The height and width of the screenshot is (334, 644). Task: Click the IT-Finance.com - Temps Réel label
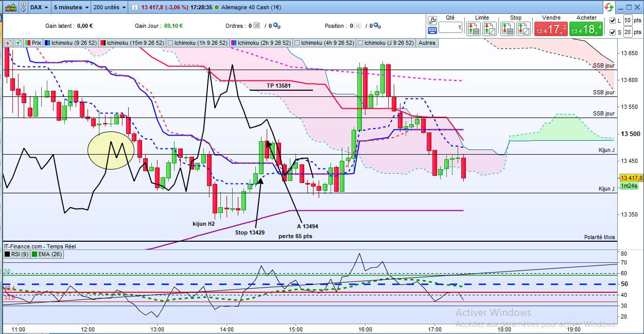pyautogui.click(x=40, y=246)
